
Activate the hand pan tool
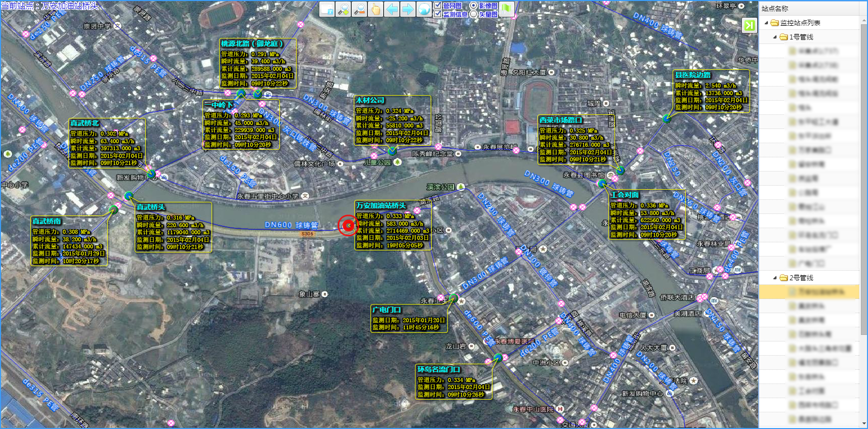[x=376, y=9]
